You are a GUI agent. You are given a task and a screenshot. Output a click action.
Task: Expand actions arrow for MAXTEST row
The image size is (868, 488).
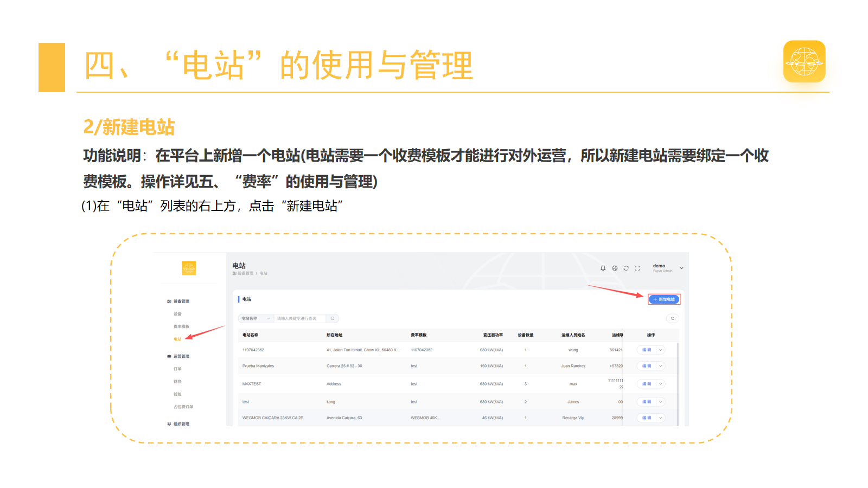[x=661, y=384]
